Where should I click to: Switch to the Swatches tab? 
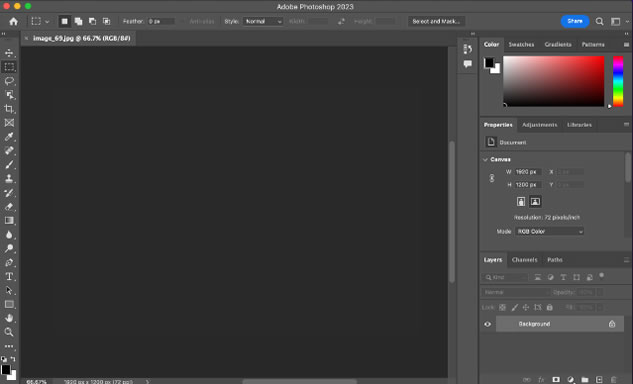521,44
